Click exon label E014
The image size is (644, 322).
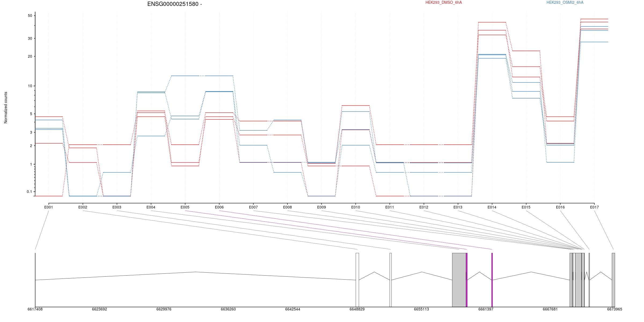pos(492,207)
